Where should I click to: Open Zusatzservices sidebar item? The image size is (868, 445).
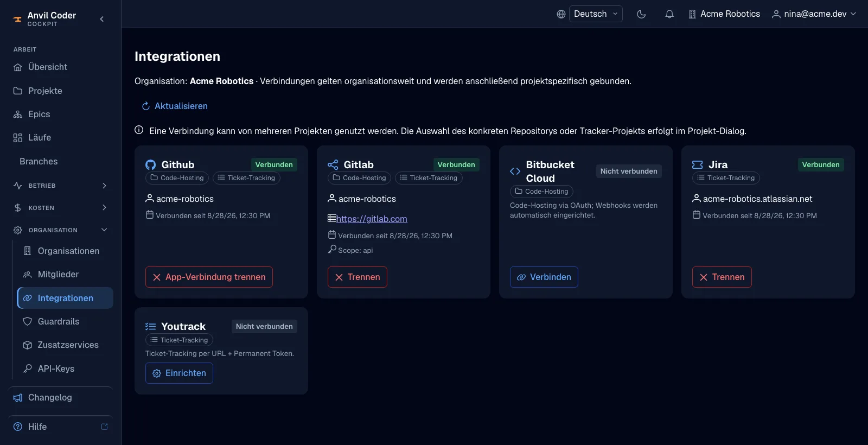(x=65, y=345)
